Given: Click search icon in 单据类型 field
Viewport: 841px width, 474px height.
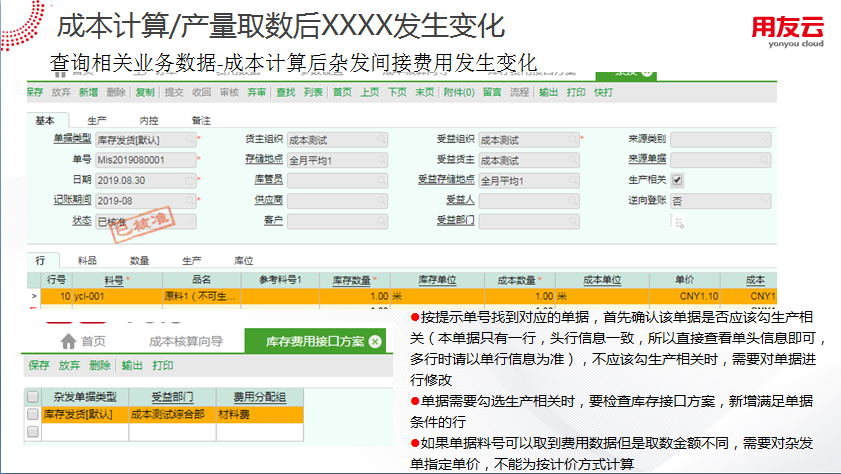Looking at the screenshot, I should [189, 140].
